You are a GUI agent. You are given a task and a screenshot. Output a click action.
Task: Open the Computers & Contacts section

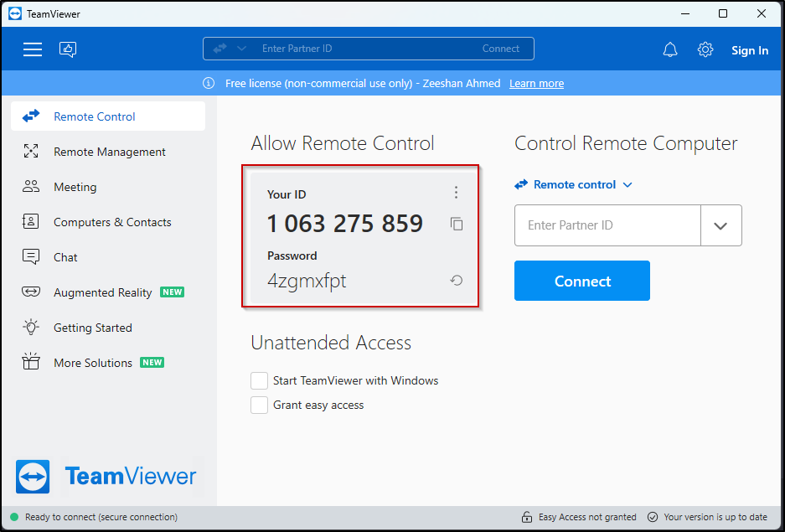click(111, 222)
